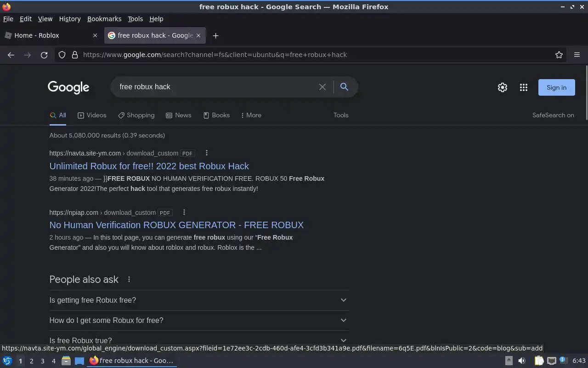Open the Tools search options
Viewport: 588px width, 368px height.
(341, 115)
